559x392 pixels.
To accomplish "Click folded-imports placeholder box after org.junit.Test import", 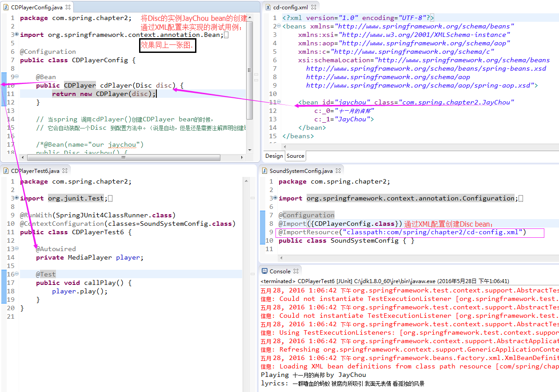I will pyautogui.click(x=110, y=199).
